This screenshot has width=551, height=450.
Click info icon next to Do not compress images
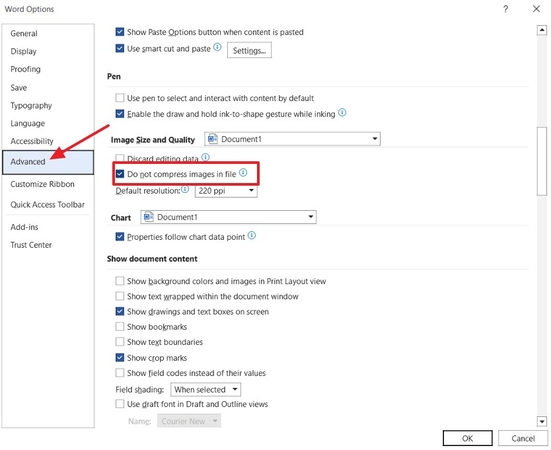click(x=243, y=172)
